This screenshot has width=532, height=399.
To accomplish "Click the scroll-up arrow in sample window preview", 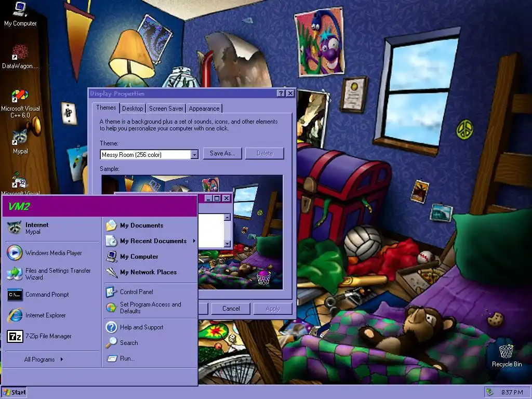I will pos(228,217).
